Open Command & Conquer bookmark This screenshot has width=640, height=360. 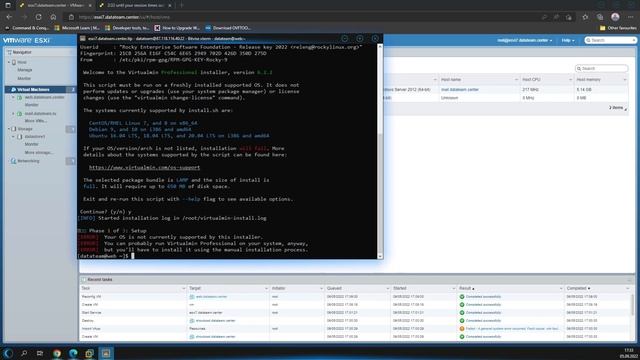(27, 28)
